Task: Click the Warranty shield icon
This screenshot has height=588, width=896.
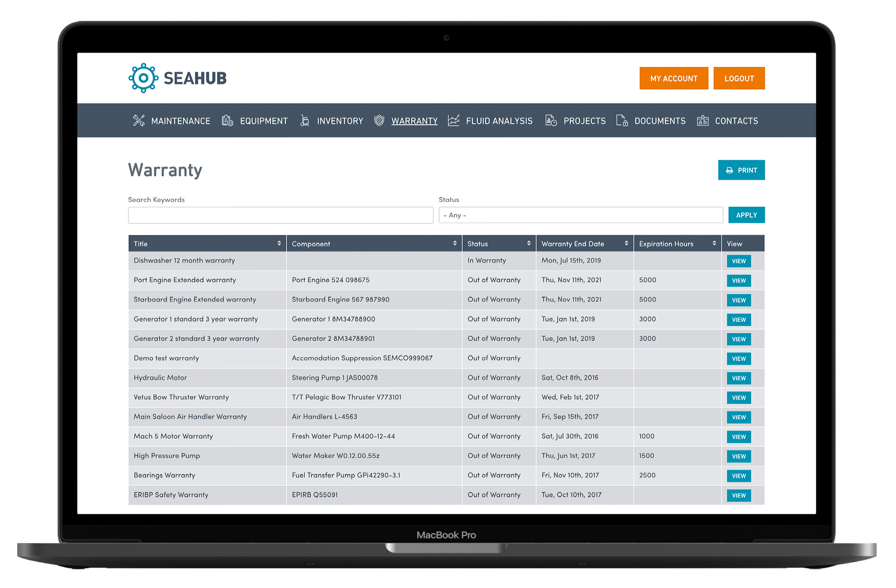Action: 379,120
